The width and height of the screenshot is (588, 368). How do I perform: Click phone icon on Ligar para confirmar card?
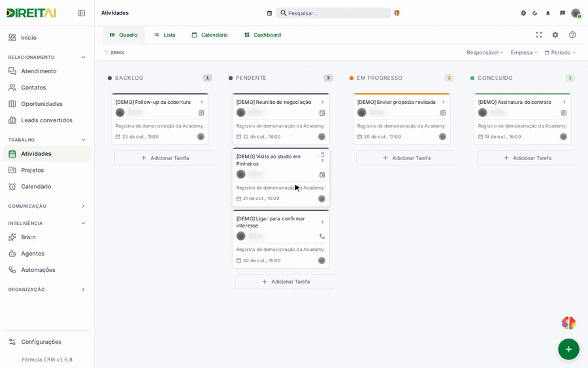pyautogui.click(x=322, y=237)
